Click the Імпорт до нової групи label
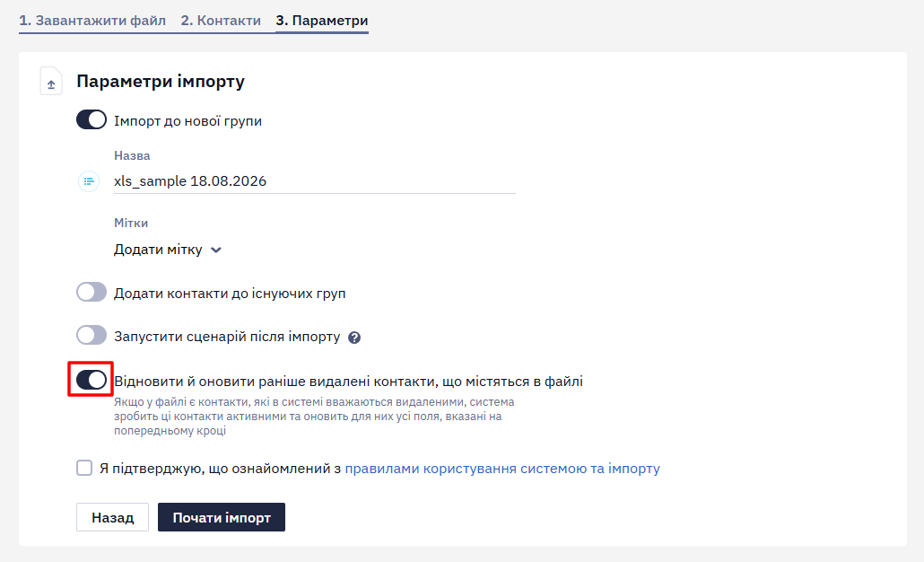The width and height of the screenshot is (924, 562). pyautogui.click(x=188, y=121)
